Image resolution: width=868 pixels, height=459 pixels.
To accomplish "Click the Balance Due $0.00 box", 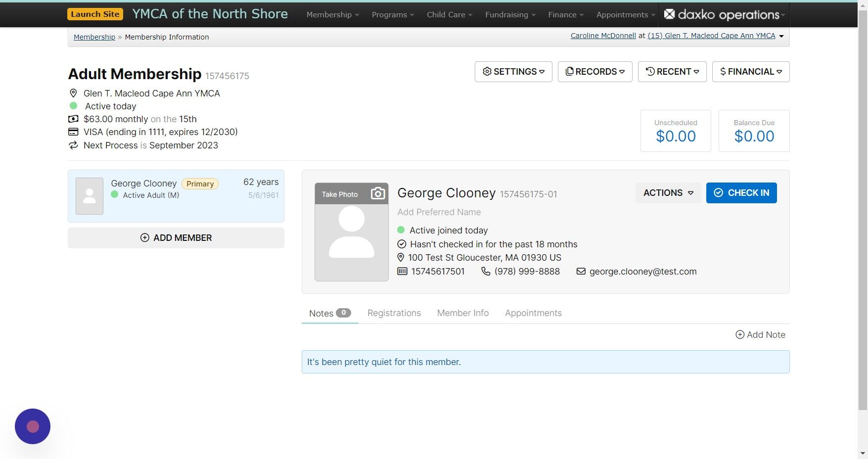I will tap(754, 131).
